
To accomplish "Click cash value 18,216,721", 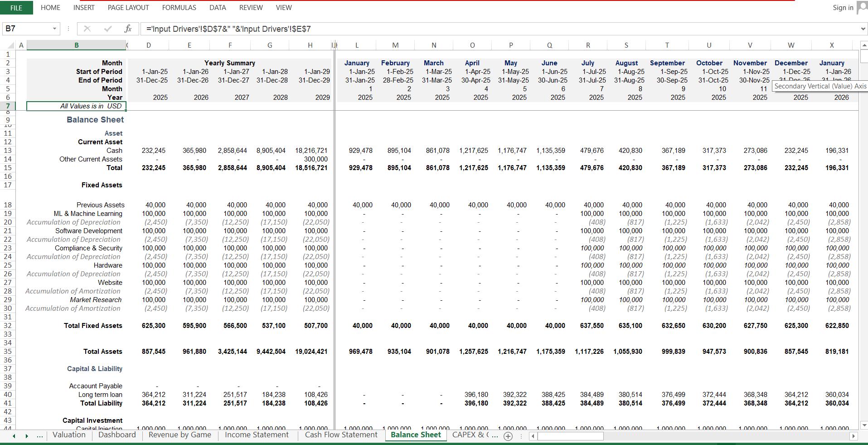I will [311, 151].
